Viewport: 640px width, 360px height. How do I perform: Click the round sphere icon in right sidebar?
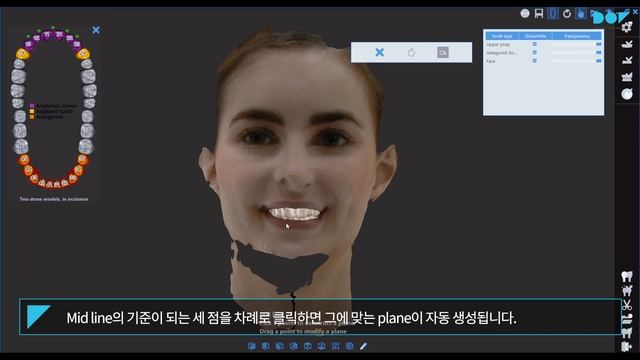click(x=627, y=94)
